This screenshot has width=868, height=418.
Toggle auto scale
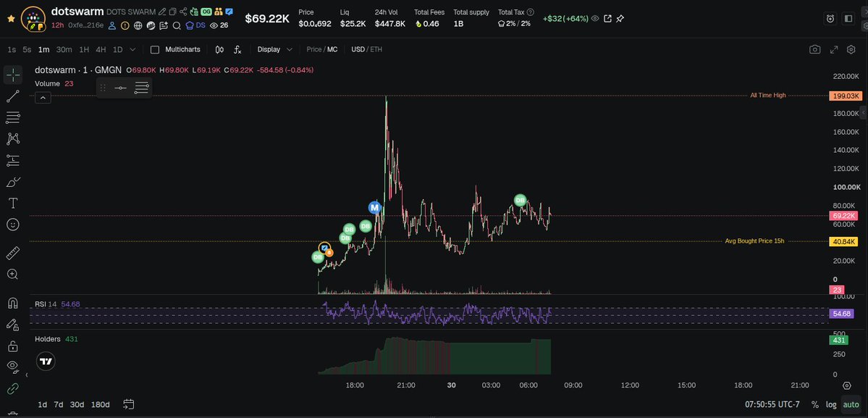tap(851, 405)
